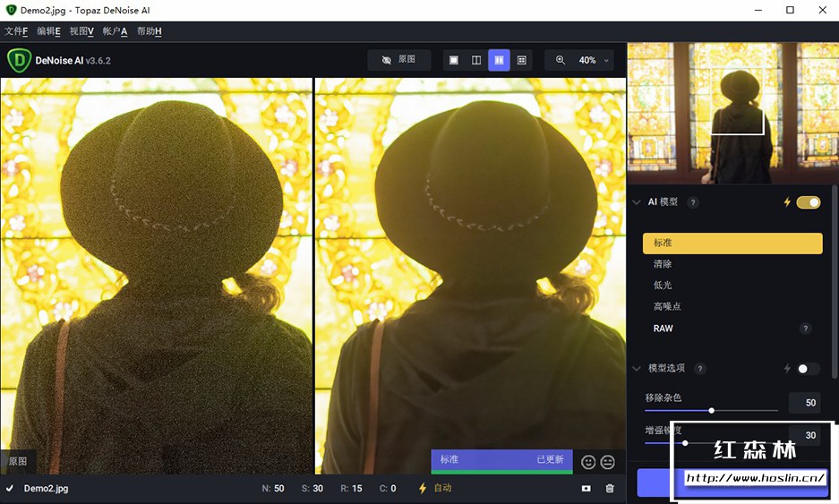The image size is (839, 504).
Task: Click the happy face feedback icon
Action: (588, 462)
